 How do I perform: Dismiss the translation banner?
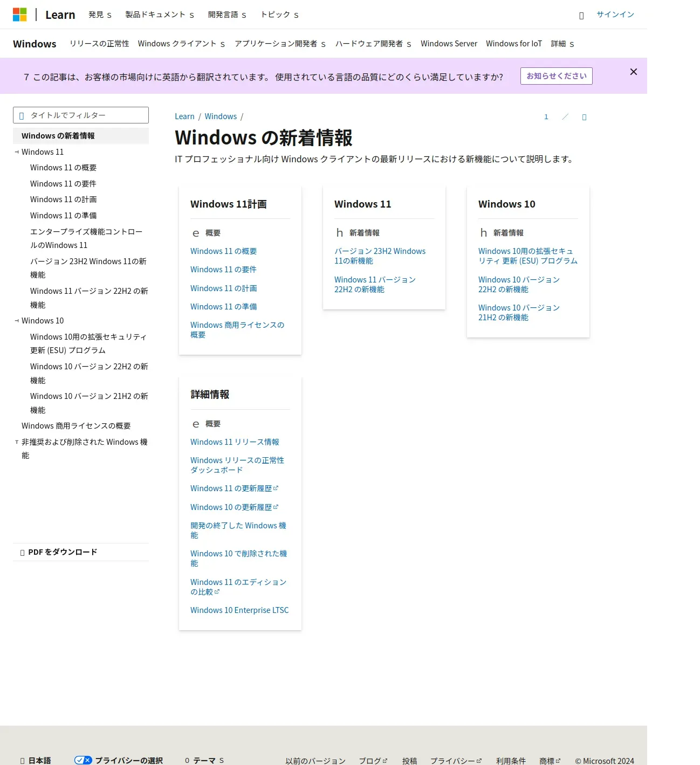(x=634, y=72)
